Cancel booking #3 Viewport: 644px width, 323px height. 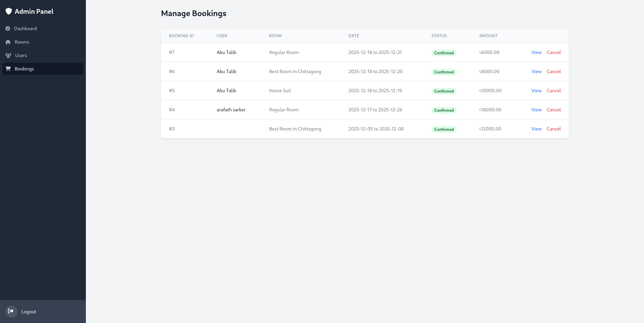click(x=553, y=129)
